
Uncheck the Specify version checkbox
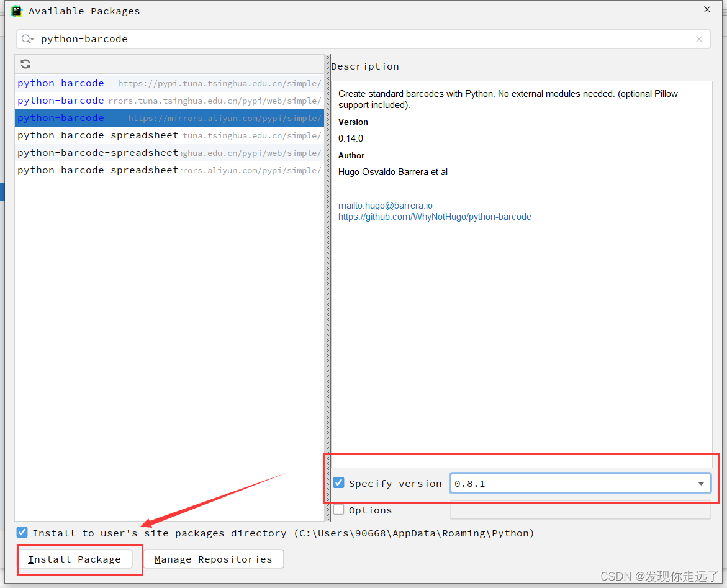click(x=338, y=482)
